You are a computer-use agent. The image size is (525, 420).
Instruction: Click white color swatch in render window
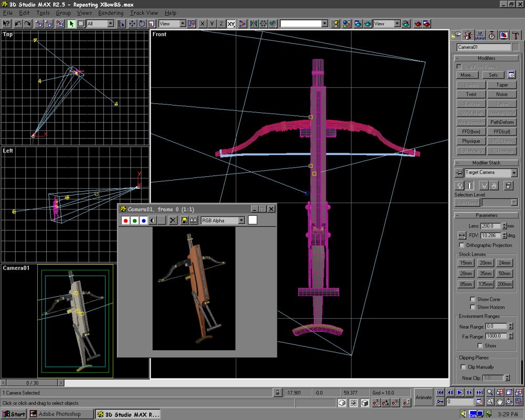pyautogui.click(x=253, y=220)
